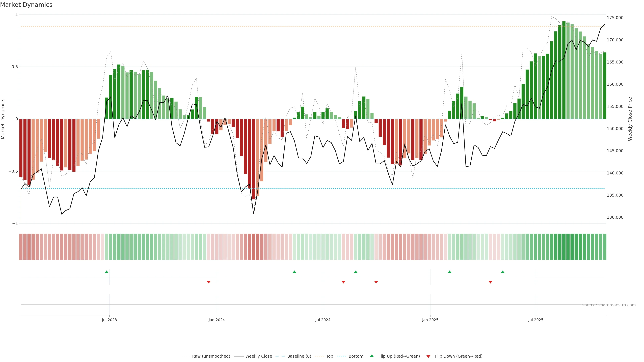Open the source: sharemaestro.com link
Screen dimensions: 644x362
tap(609, 305)
